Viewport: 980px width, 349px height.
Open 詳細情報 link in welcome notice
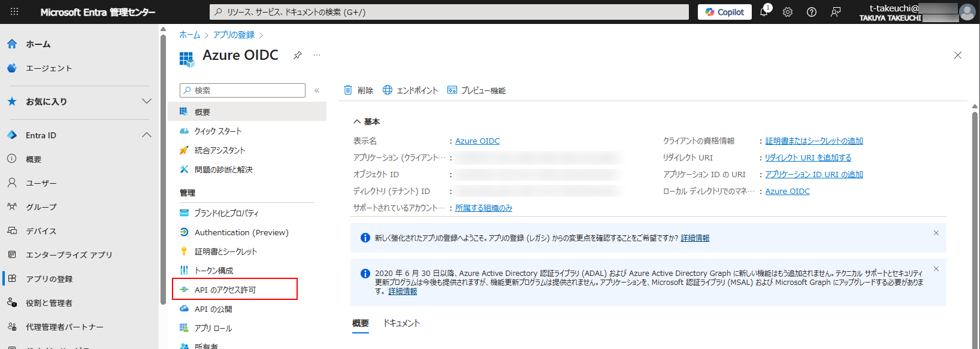coord(695,238)
